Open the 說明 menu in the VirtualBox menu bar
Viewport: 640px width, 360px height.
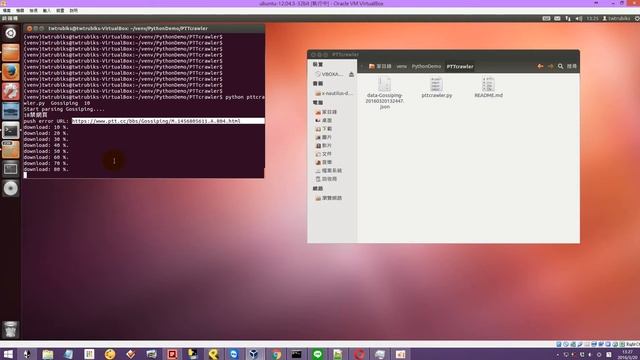tap(73, 11)
